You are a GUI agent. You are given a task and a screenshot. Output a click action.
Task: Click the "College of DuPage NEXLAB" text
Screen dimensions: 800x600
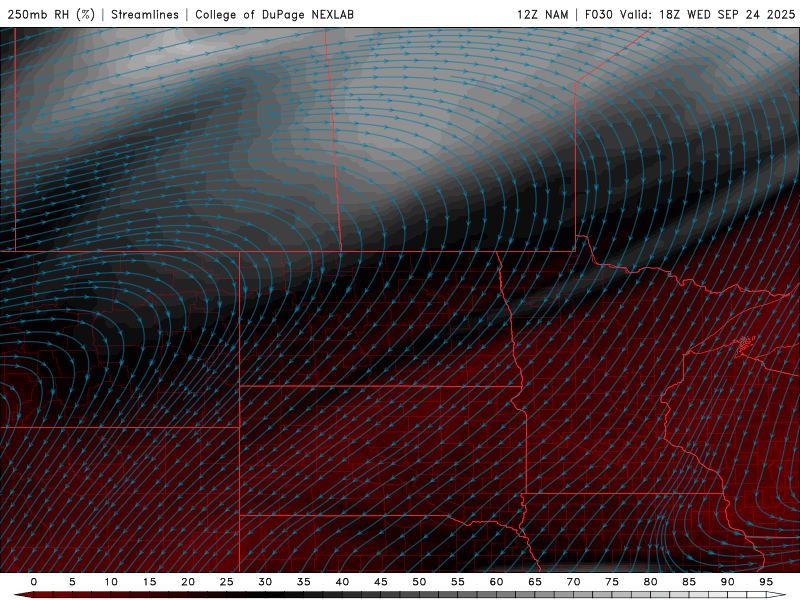point(274,14)
